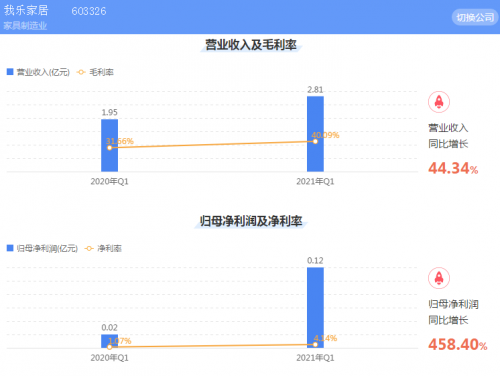Click 2021年Q1 axis label in revenue chart
This screenshot has height=376, width=500.
pos(315,181)
